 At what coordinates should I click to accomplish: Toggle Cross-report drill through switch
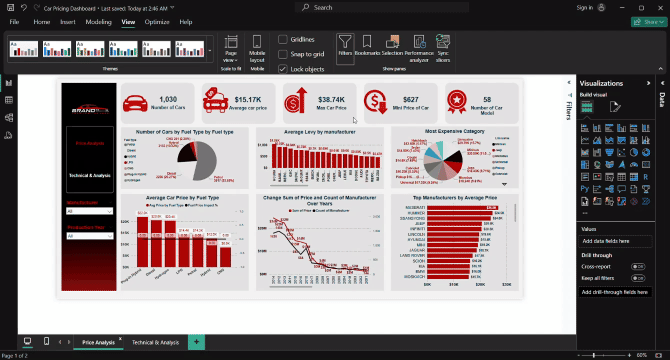(x=638, y=266)
